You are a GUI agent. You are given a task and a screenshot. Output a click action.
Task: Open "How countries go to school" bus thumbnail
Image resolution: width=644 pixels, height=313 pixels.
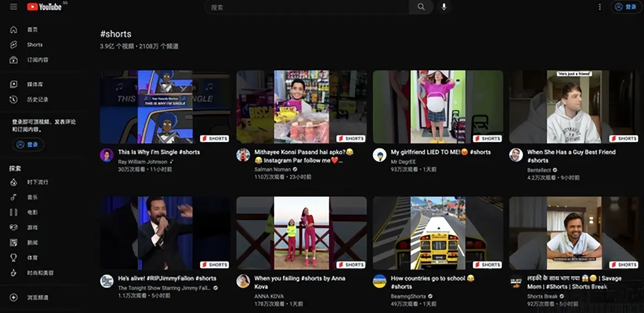pos(438,233)
